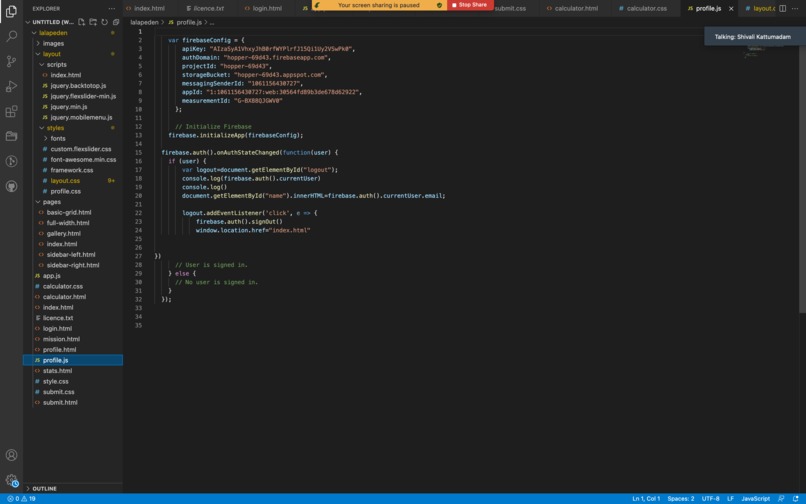Expand the fonts folder
This screenshot has width=806, height=504.
pos(45,138)
